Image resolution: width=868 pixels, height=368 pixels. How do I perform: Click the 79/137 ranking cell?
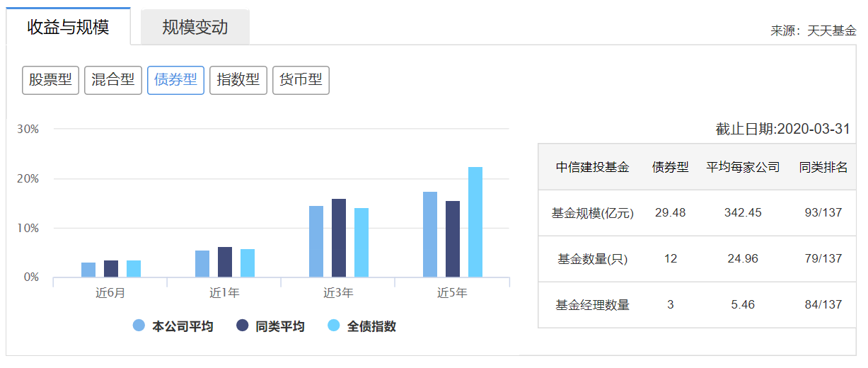click(x=823, y=259)
